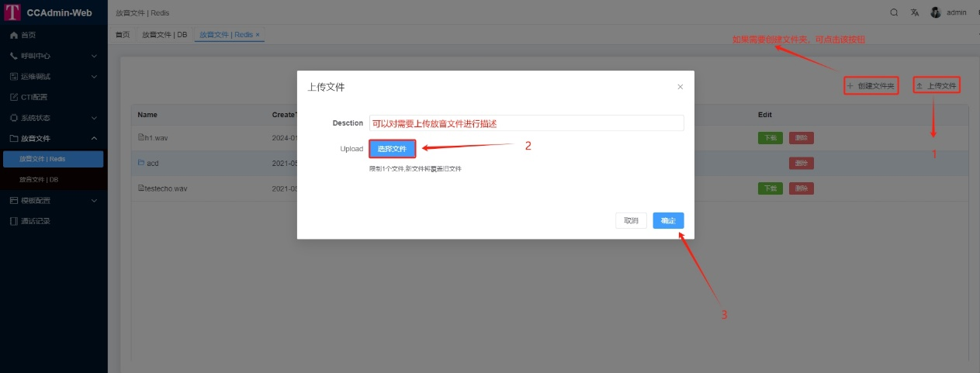Click upload arrow icon on 上传文件 button
The width and height of the screenshot is (980, 373).
pyautogui.click(x=919, y=85)
